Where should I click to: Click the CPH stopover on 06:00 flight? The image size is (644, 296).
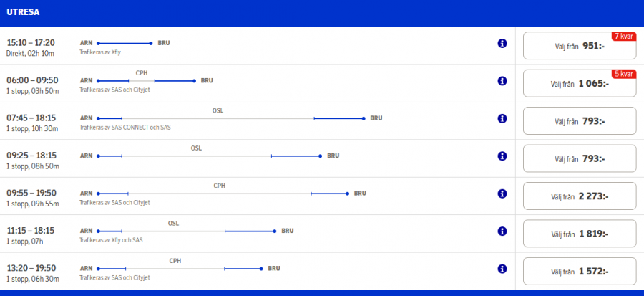[141, 73]
